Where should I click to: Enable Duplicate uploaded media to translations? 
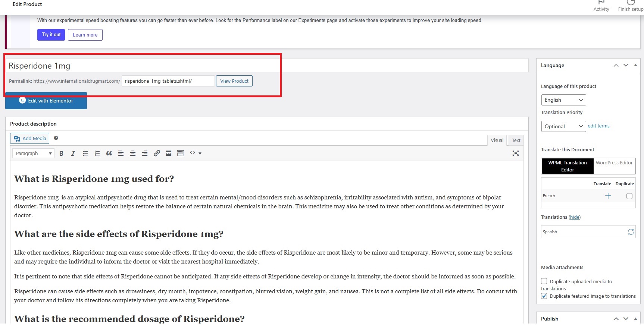coord(544,281)
